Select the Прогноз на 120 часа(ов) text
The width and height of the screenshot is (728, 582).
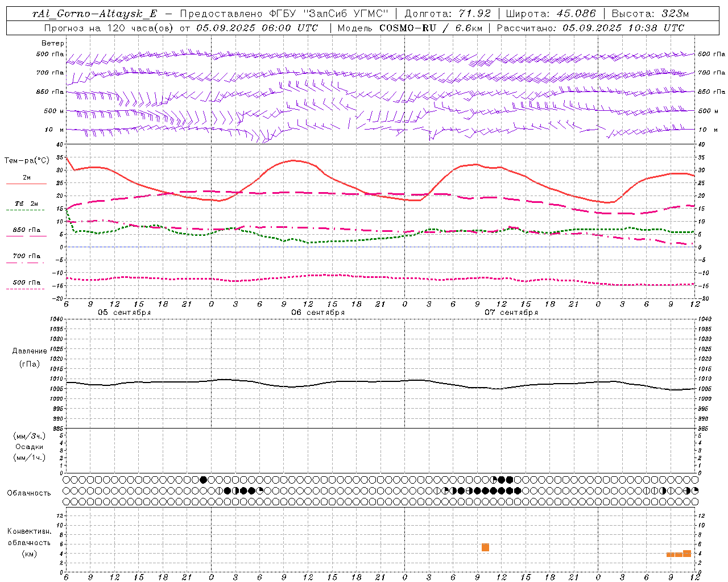[x=110, y=28]
